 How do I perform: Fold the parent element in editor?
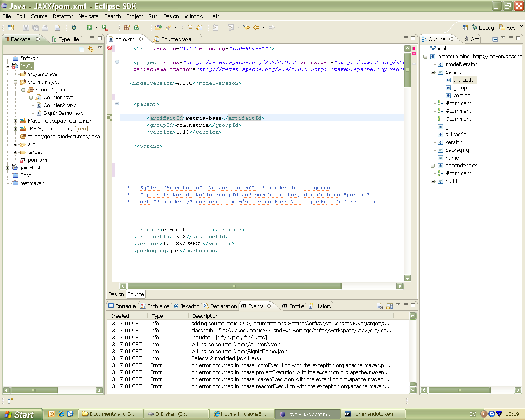(x=117, y=104)
